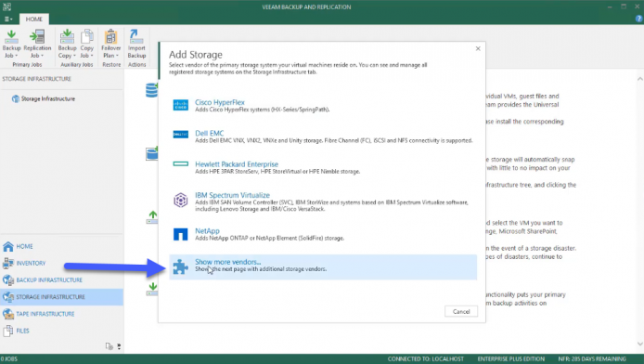Expand the navigation pane overflow arrow

[x=119, y=346]
